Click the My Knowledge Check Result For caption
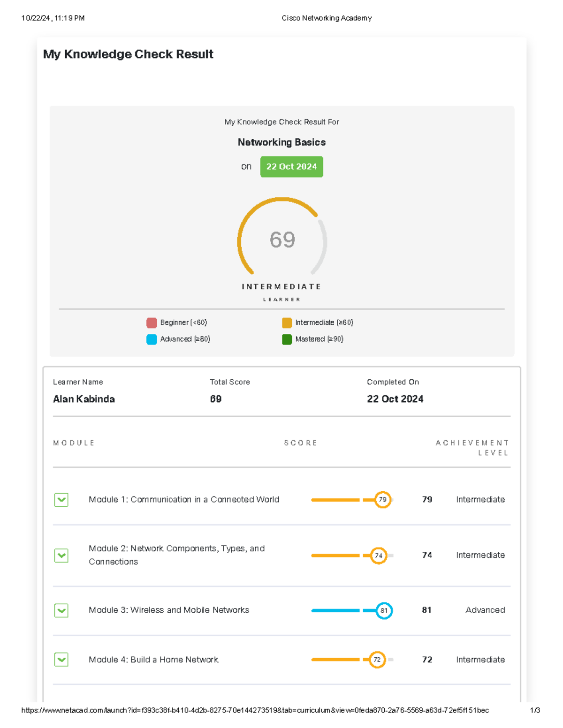The height and width of the screenshot is (728, 563). [x=281, y=122]
